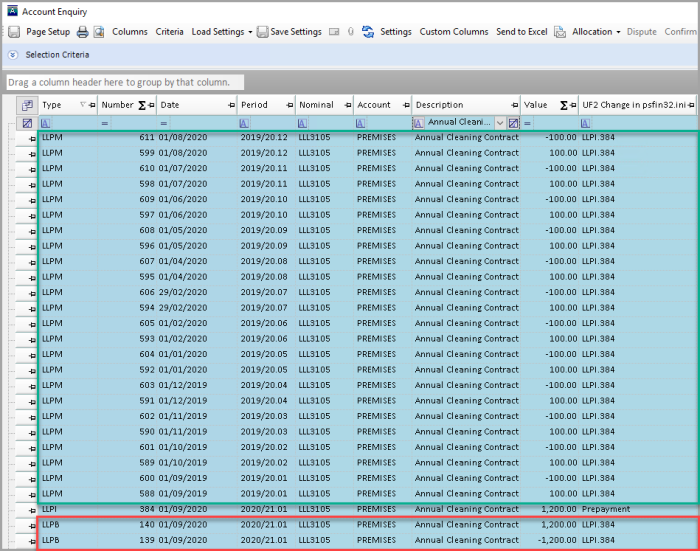The width and height of the screenshot is (700, 551).
Task: Toggle pin on the Nominal column
Action: [347, 105]
